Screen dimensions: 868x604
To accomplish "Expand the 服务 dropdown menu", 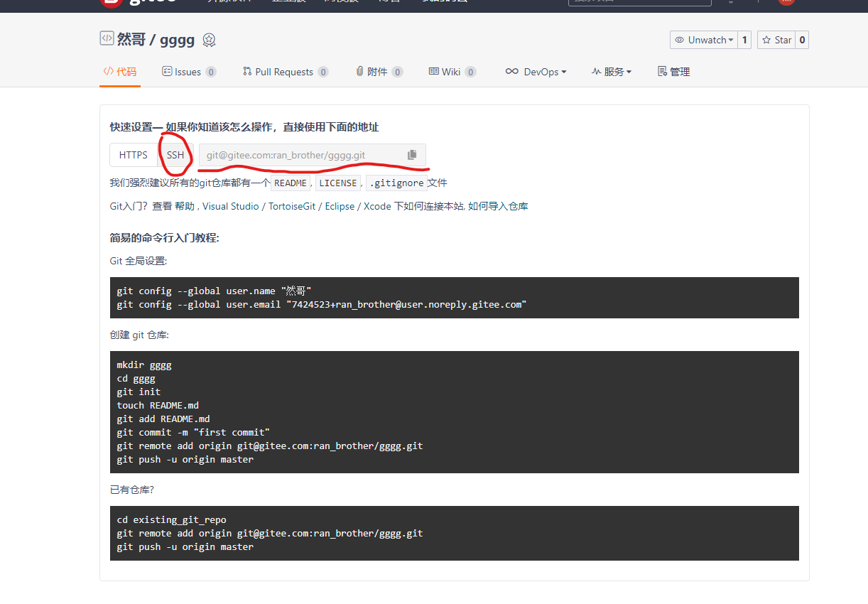I will [611, 72].
